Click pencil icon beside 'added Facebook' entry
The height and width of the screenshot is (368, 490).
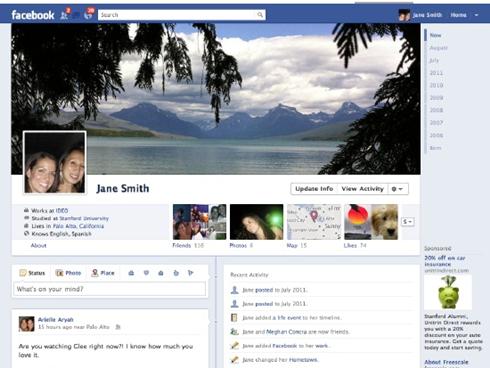pos(235,346)
